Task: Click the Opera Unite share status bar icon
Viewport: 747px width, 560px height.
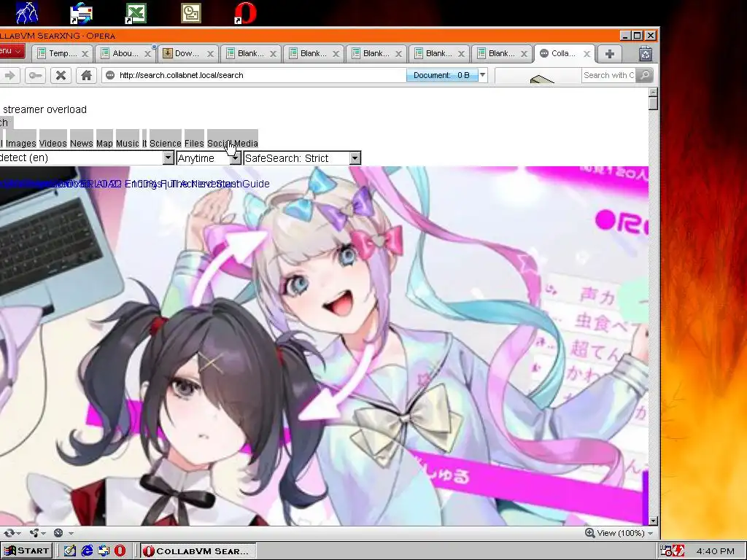Action: tap(34, 533)
